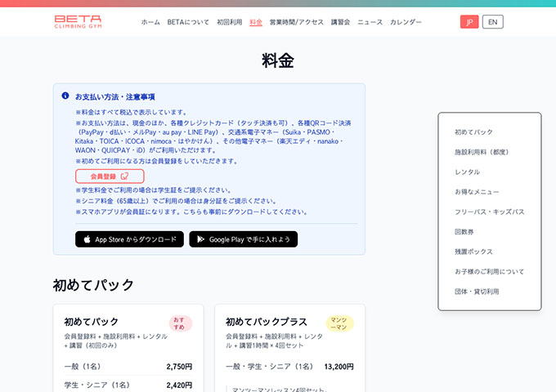Go to ニュース page
This screenshot has width=556, height=392.
370,22
